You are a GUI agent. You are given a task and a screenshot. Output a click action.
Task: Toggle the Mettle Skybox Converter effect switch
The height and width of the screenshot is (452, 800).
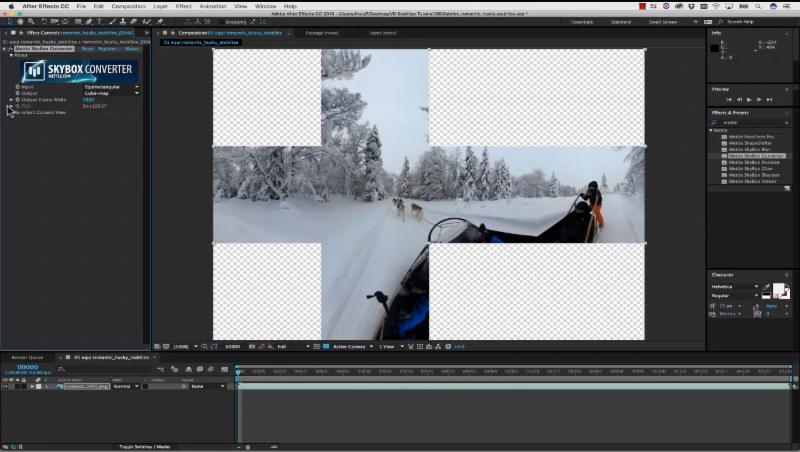point(10,48)
